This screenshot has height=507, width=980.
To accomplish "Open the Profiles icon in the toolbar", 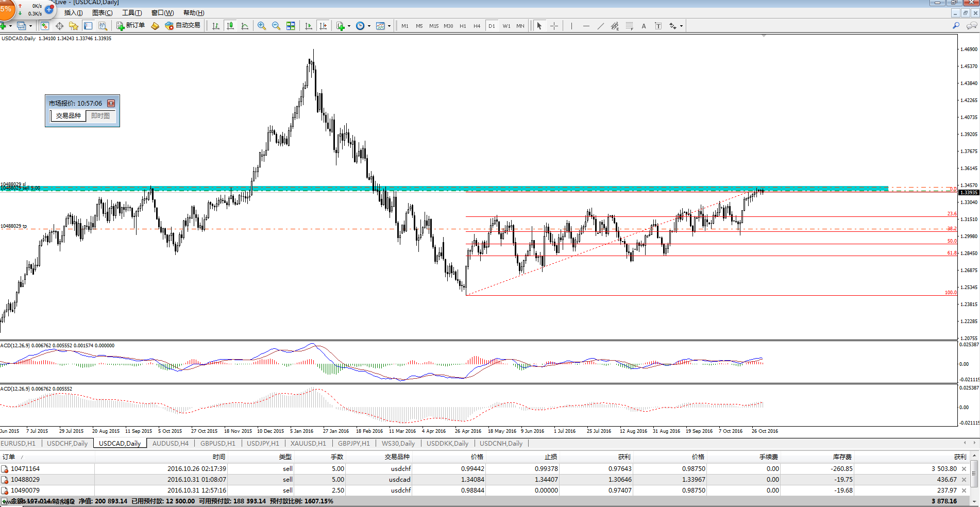I will point(21,26).
